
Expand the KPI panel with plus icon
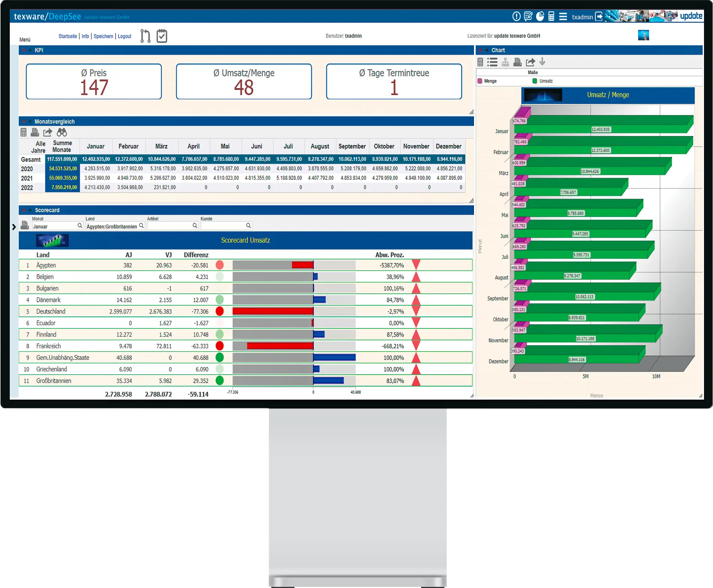click(x=30, y=50)
